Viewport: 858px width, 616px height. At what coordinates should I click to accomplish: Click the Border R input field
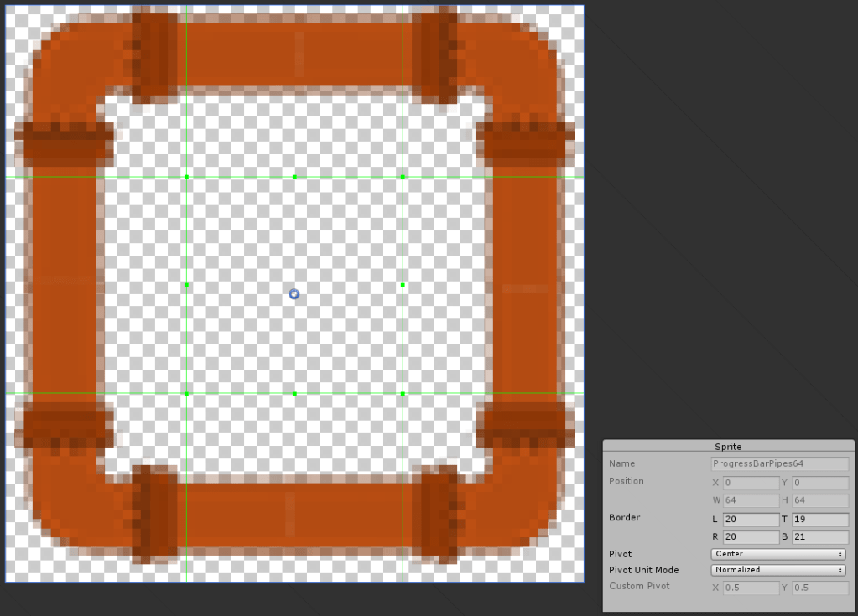coord(751,537)
